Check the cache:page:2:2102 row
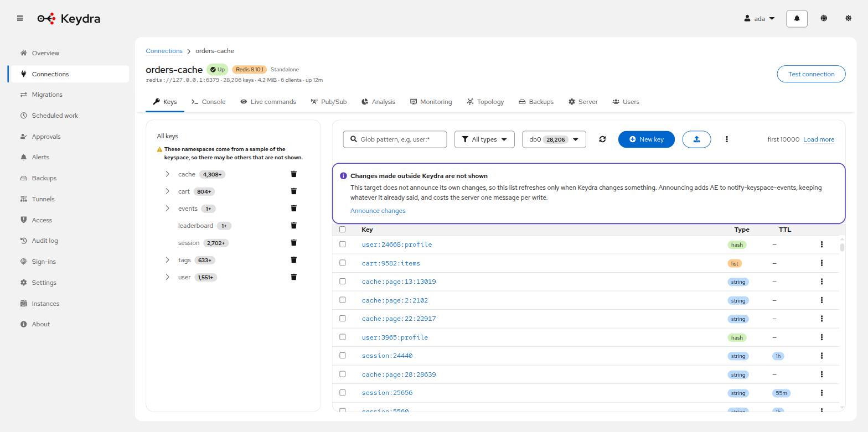The height and width of the screenshot is (432, 868). 342,300
